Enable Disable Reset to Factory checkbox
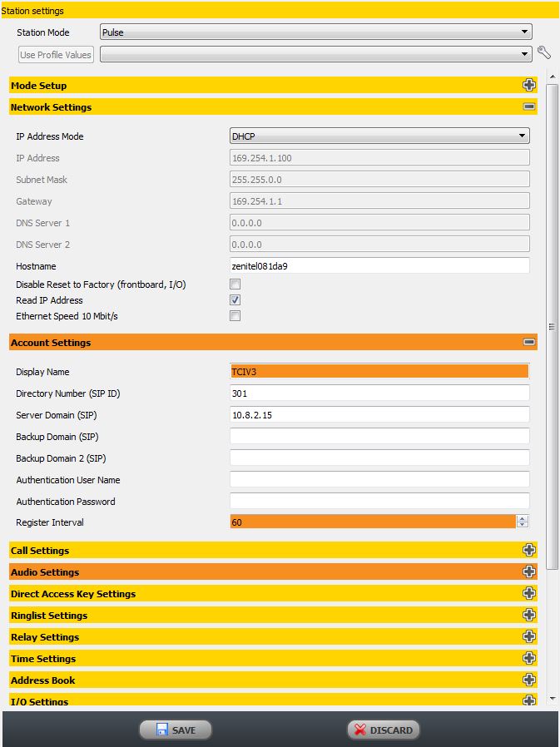This screenshot has height=747, width=560. click(235, 284)
